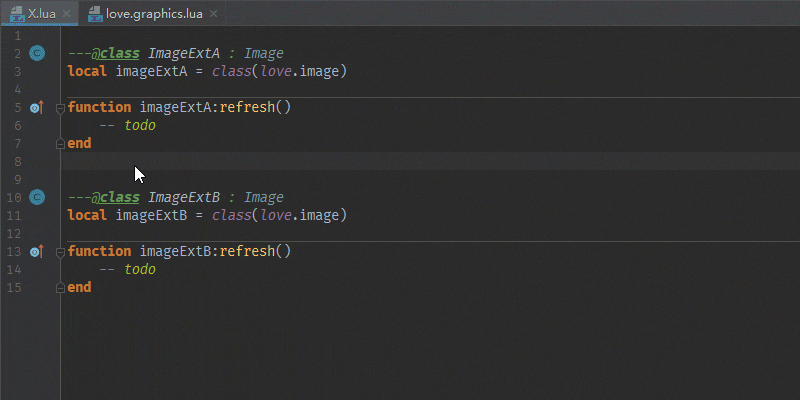Click the Lua file icon on the love.graphics.lua tab
This screenshot has width=800, height=400.
pyautogui.click(x=95, y=14)
